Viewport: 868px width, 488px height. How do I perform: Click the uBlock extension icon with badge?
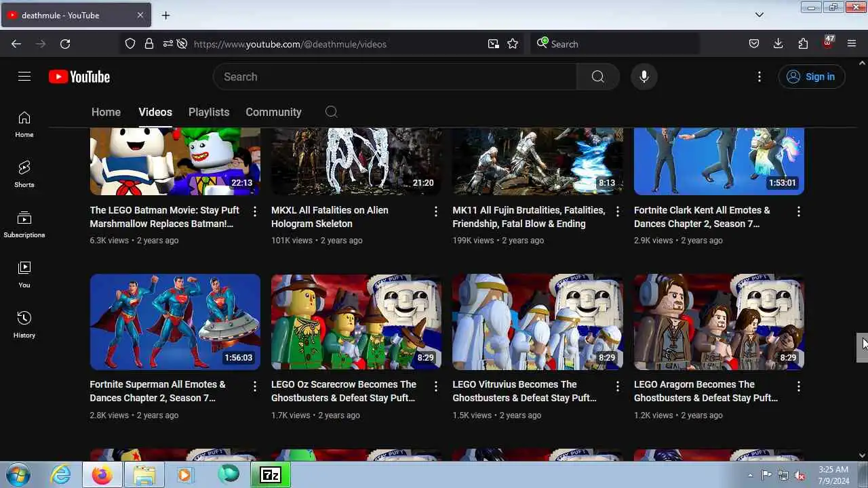(x=827, y=43)
